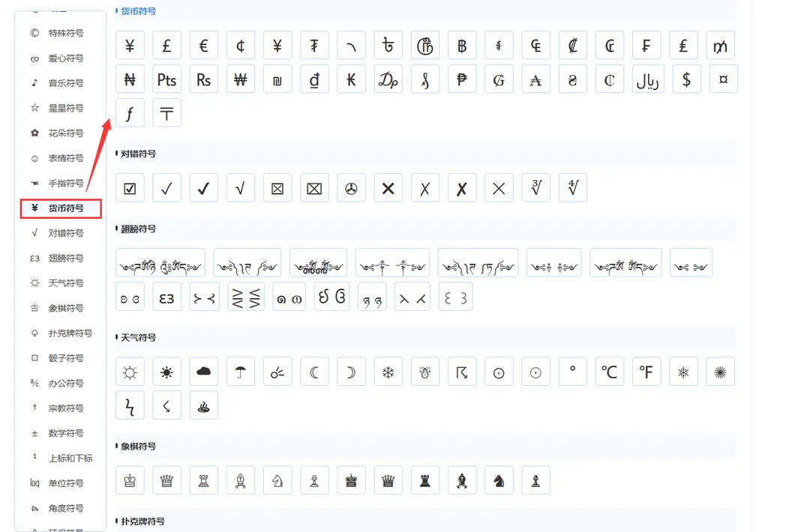Open the 星星符号 sidebar item
The image size is (810, 532).
60,108
